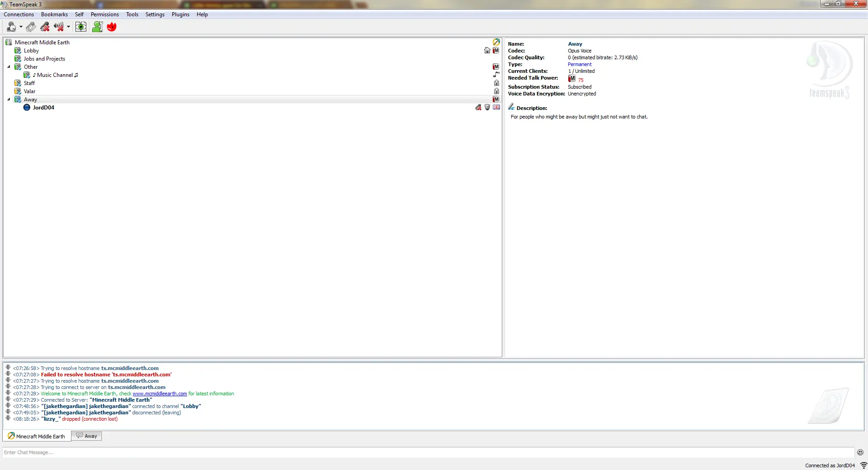Click the Permanent type link
The height and width of the screenshot is (470, 868).
pos(580,64)
